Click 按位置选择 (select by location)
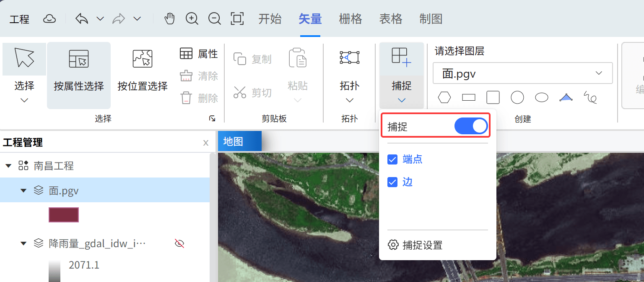This screenshot has height=282, width=644. 143,71
